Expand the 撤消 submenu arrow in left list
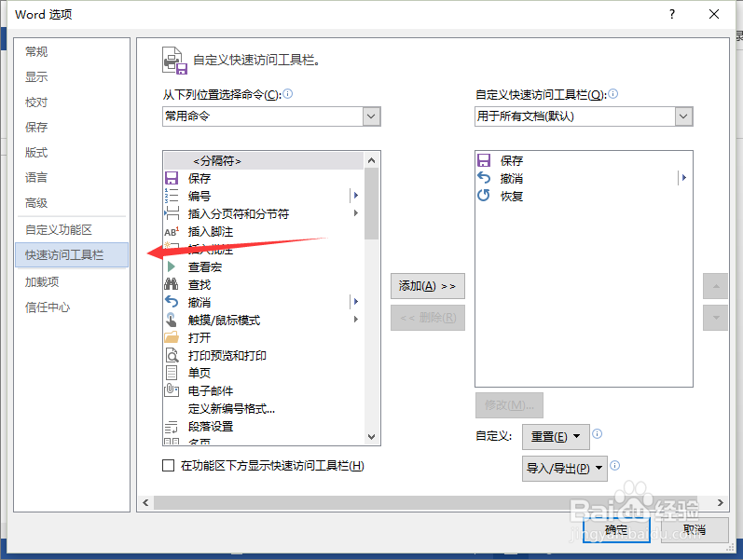Screen dimensions: 743x560 coord(356,301)
